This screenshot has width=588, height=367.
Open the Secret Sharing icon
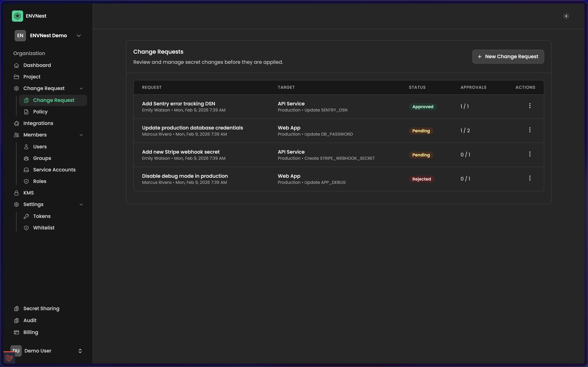[16, 308]
